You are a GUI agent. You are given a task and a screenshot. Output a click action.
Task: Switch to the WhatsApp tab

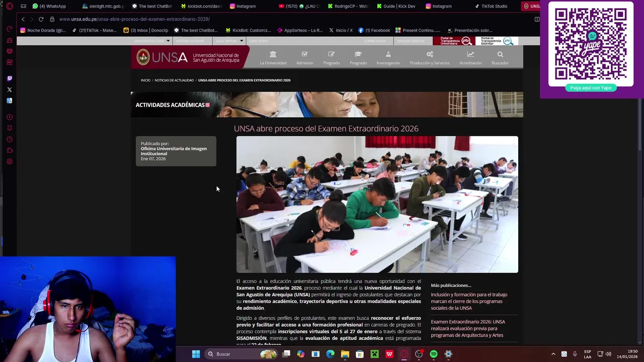tap(49, 6)
